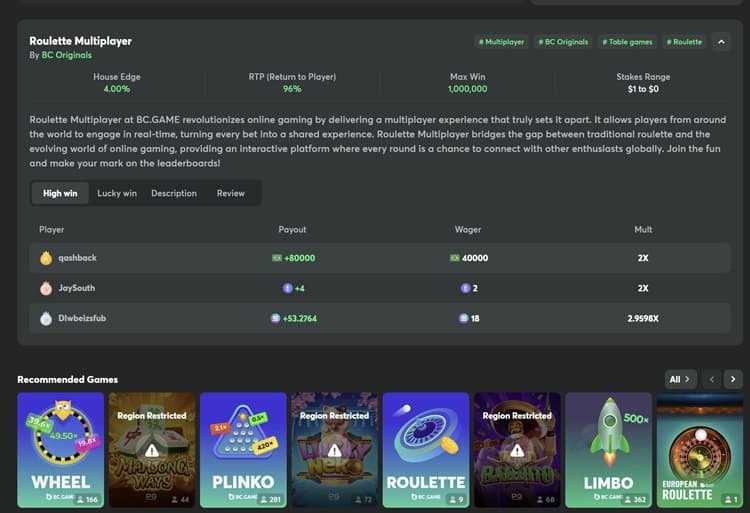This screenshot has height=513, width=750.
Task: Switch to the Lucky win tab
Action: (x=117, y=193)
